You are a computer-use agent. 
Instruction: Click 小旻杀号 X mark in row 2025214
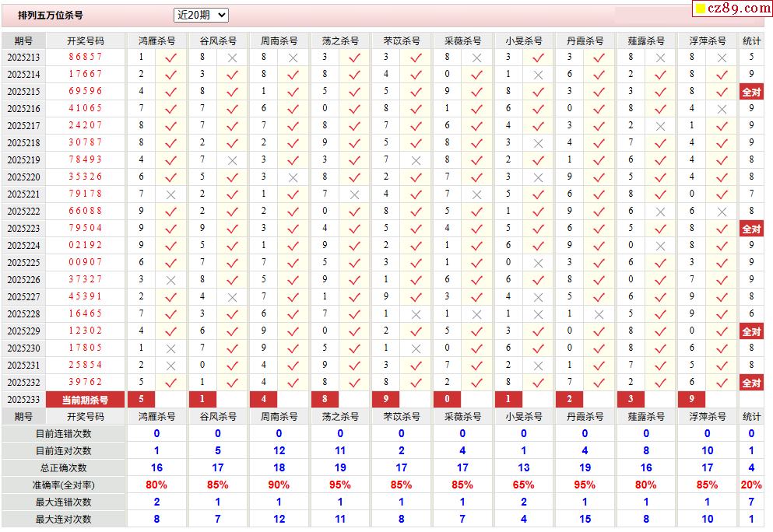pos(538,75)
